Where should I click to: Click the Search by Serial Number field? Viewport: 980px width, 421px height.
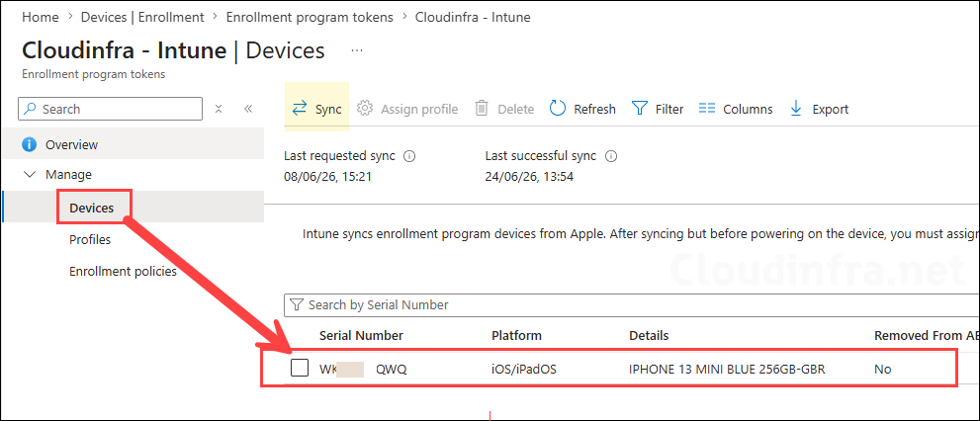click(631, 304)
